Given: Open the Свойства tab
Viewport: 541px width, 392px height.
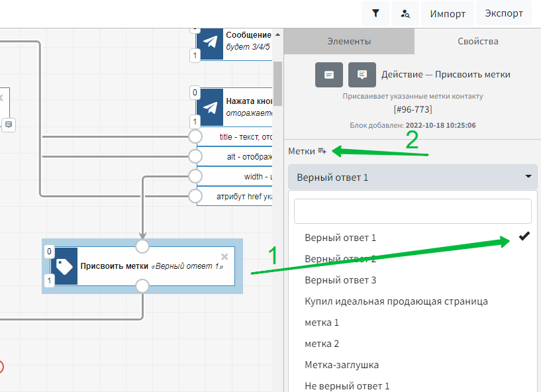Looking at the screenshot, I should pos(477,41).
